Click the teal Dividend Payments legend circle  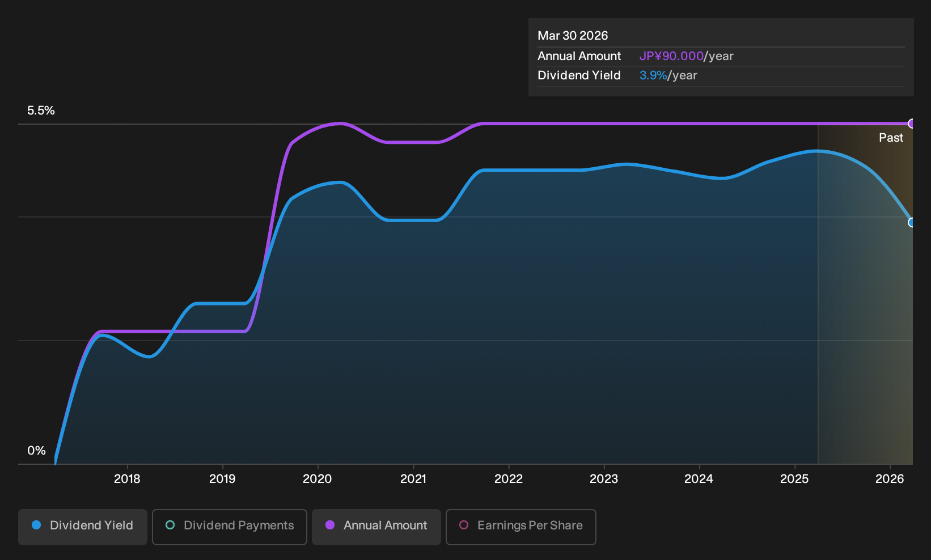170,525
